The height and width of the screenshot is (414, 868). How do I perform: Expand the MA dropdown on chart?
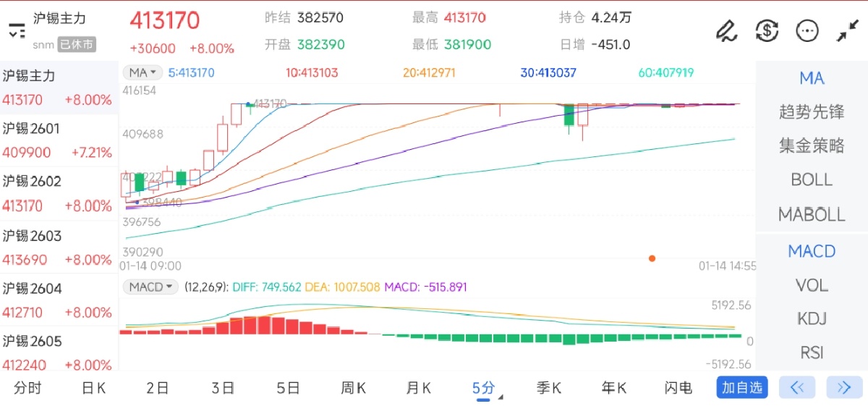(142, 72)
